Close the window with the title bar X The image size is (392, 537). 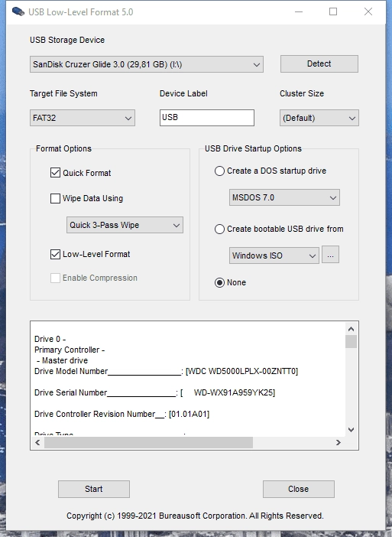(368, 11)
